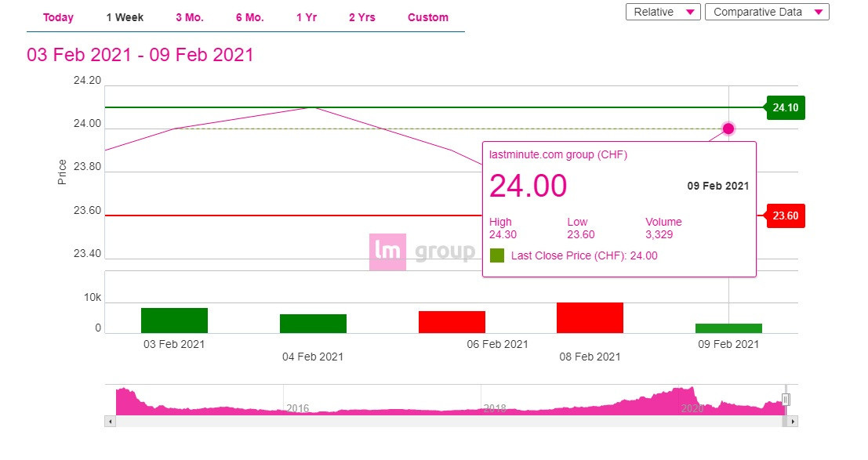Image resolution: width=868 pixels, height=460 pixels.
Task: Open the Relative dropdown
Action: [x=663, y=12]
